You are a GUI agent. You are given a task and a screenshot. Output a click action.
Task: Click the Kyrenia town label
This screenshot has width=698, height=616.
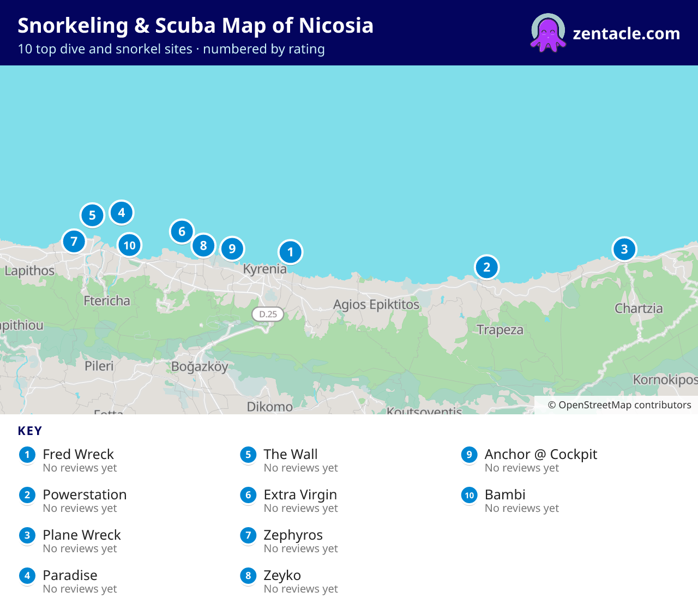click(264, 269)
